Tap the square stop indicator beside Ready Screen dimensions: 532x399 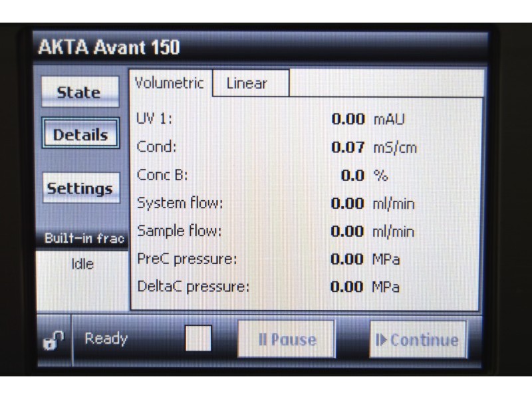[198, 338]
